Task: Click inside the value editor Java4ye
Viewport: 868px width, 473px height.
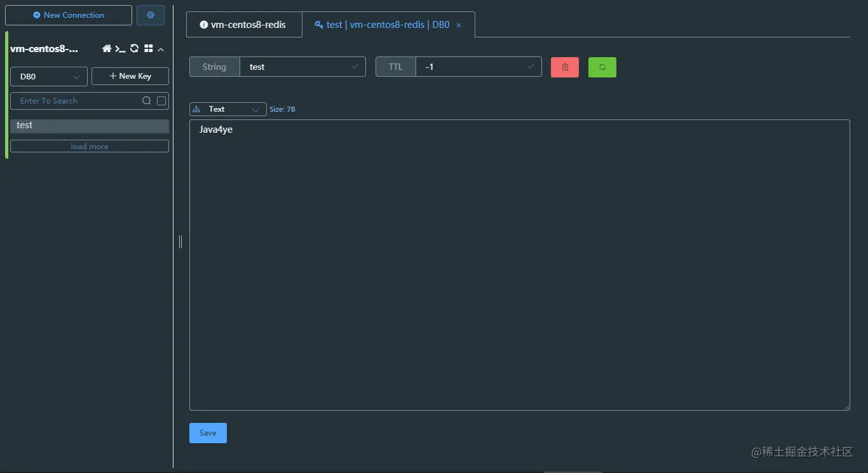Action: (520, 265)
